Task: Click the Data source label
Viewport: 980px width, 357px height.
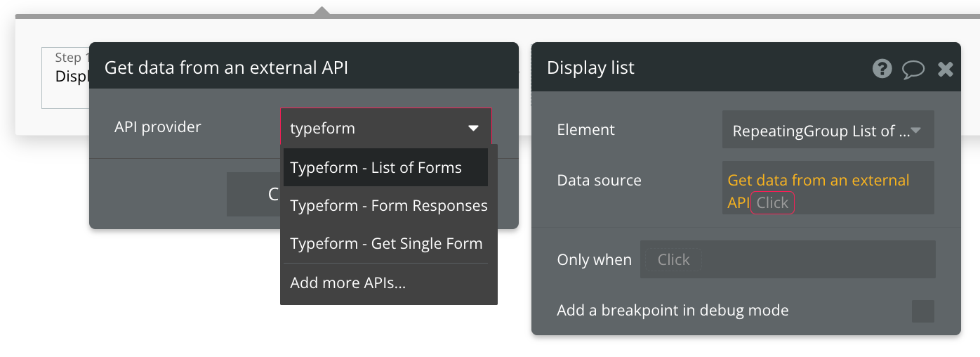Action: coord(599,180)
